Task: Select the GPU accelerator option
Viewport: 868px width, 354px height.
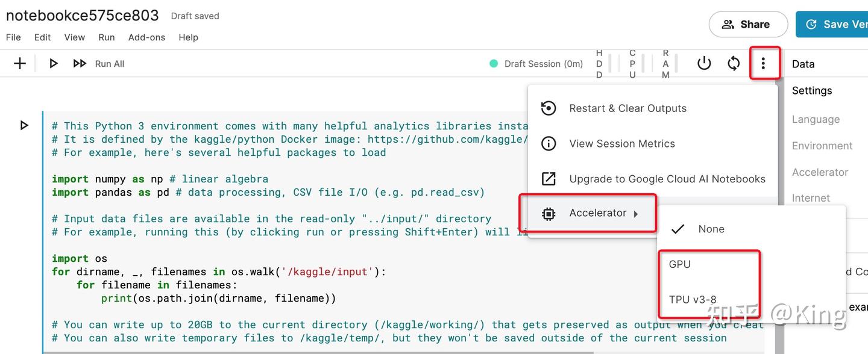Action: [680, 264]
